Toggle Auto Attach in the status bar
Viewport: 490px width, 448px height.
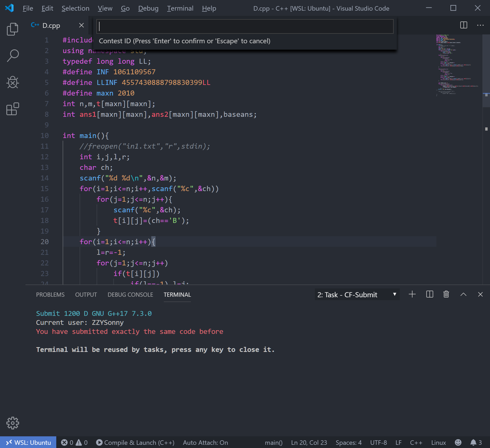coord(205,442)
